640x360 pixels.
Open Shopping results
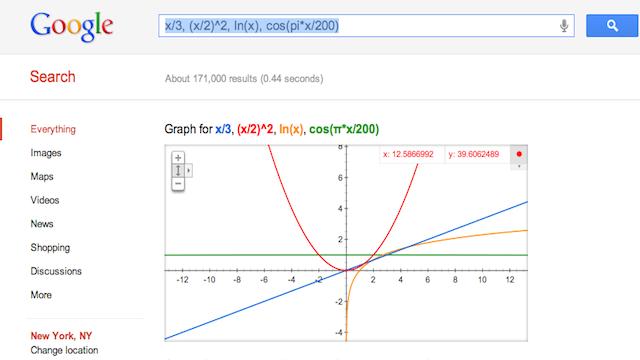point(50,248)
